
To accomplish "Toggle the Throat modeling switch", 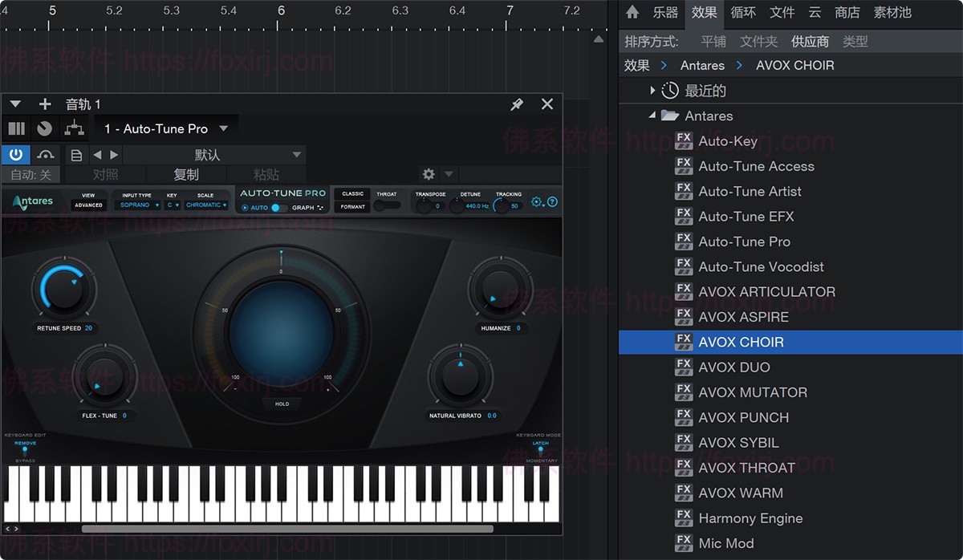I will 387,205.
